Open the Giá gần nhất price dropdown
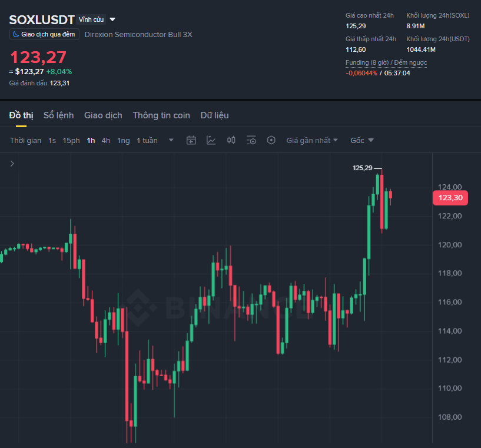The width and height of the screenshot is (481, 448). pyautogui.click(x=312, y=141)
